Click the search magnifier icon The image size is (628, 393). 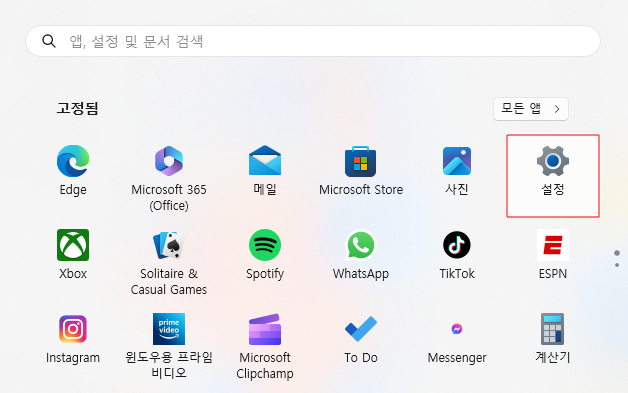point(49,41)
